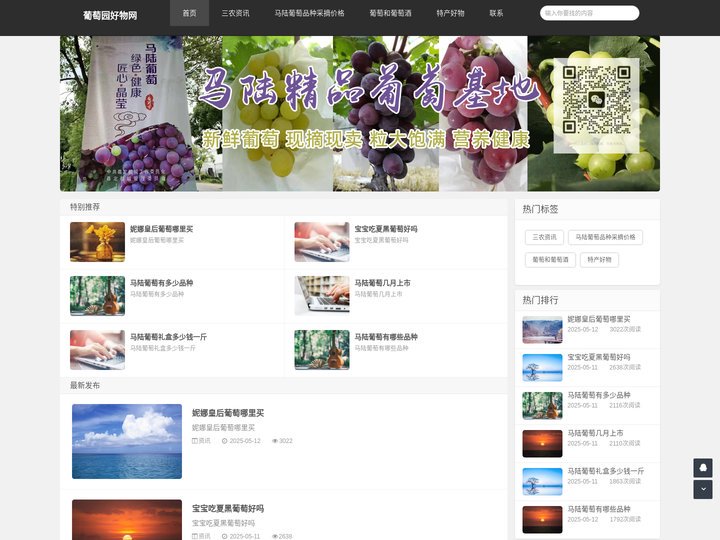The image size is (720, 540).
Task: Click the 热门标签 section heading
Action: 540,209
